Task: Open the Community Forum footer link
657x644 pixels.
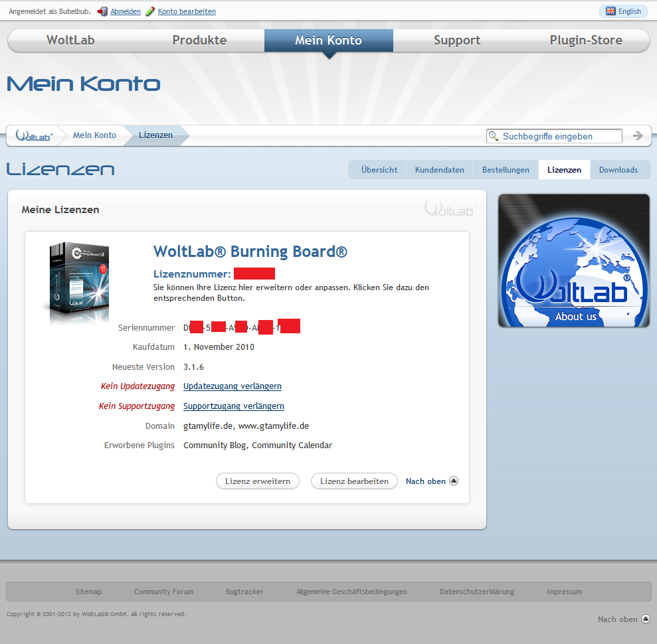Action: point(163,592)
